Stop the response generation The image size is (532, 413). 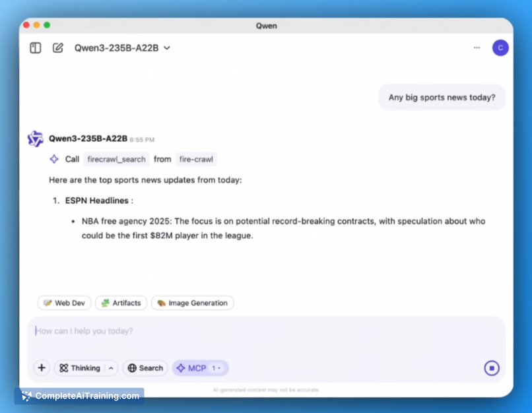pos(492,368)
